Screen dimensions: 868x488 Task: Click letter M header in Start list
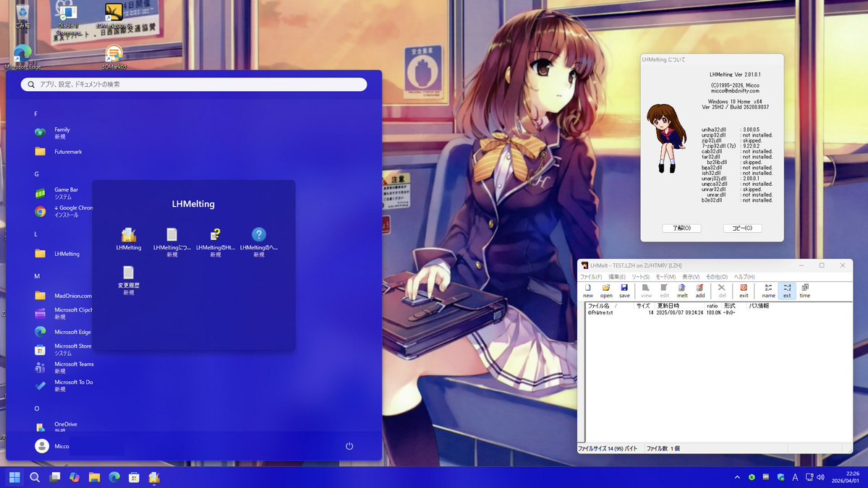(x=36, y=276)
